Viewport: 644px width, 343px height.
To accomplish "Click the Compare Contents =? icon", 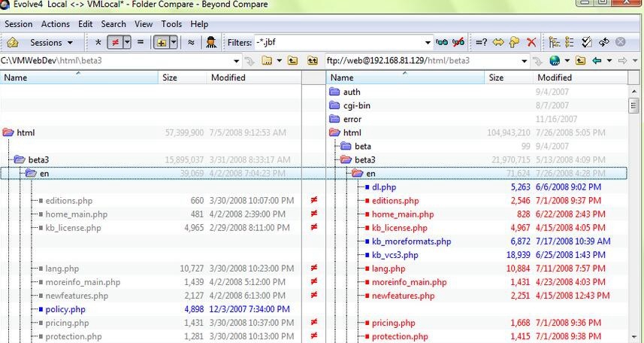I will (482, 42).
